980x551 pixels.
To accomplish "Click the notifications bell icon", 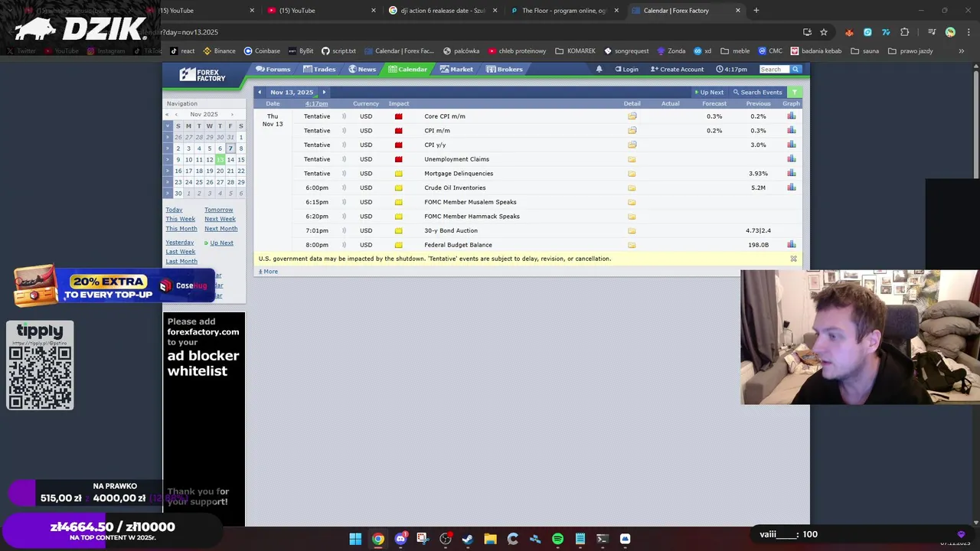I will [599, 69].
